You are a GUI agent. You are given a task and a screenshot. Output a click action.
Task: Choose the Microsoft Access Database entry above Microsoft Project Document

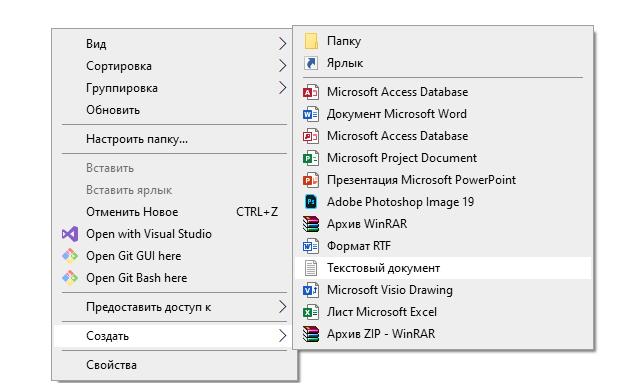pyautogui.click(x=443, y=136)
